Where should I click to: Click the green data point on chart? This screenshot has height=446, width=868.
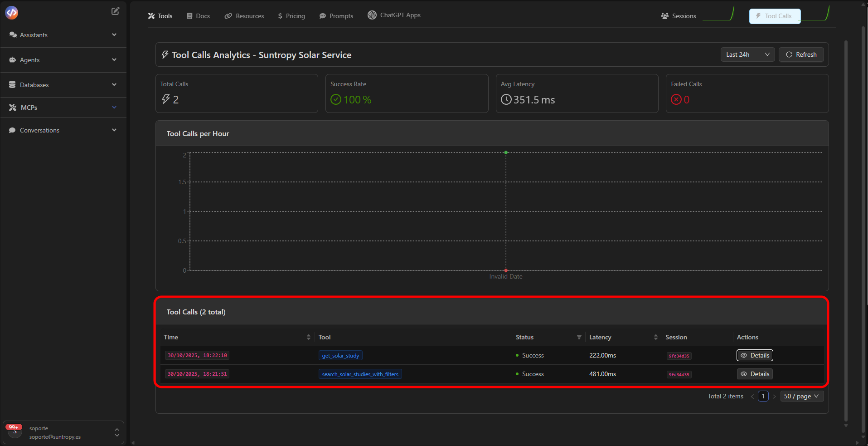click(x=506, y=152)
